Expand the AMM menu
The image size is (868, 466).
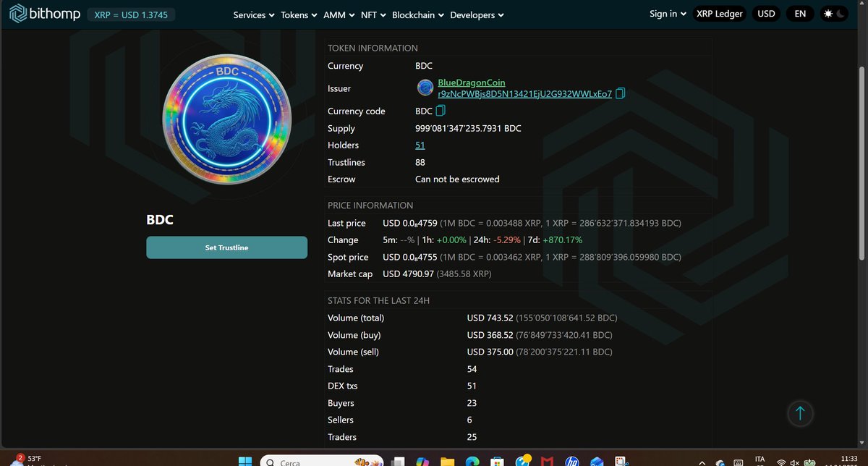[x=339, y=14]
